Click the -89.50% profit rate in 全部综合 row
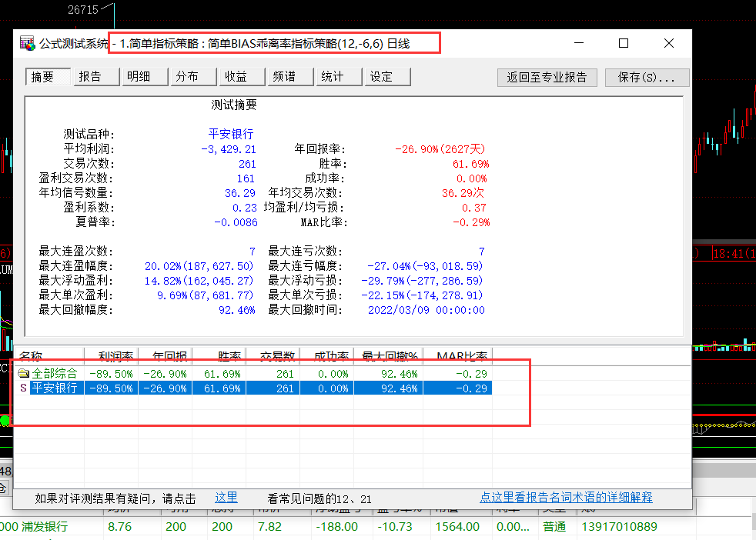Screen dimensions: 756x540 tap(112, 374)
